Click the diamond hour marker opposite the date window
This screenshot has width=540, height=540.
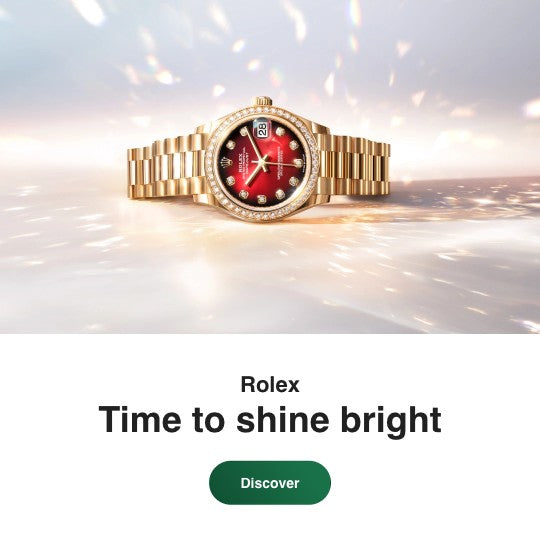coord(262,199)
